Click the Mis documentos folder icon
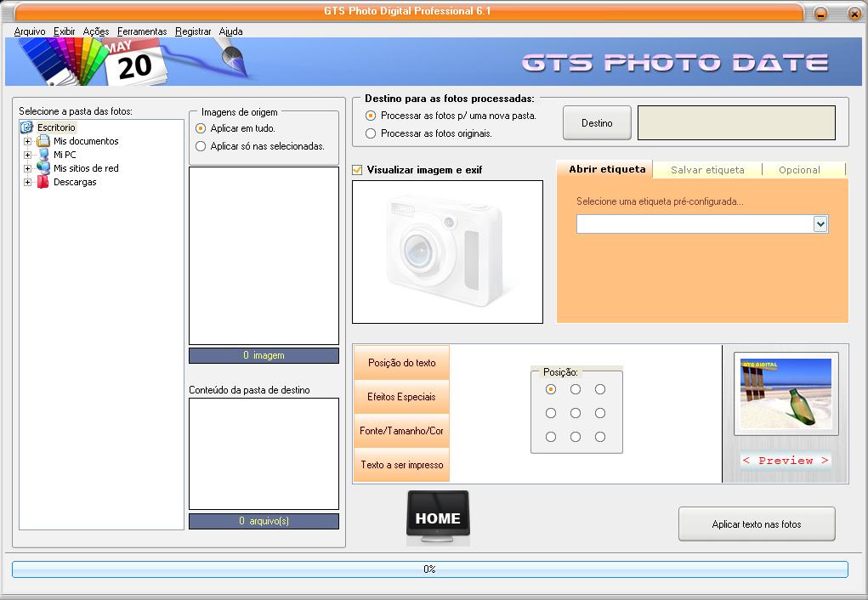Screen dimensions: 868x600 (x=43, y=141)
